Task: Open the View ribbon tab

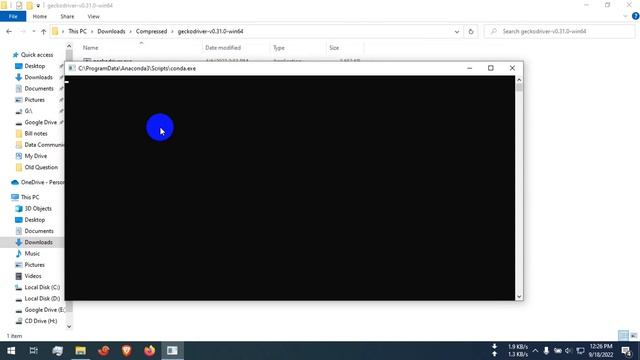Action: coord(93,16)
